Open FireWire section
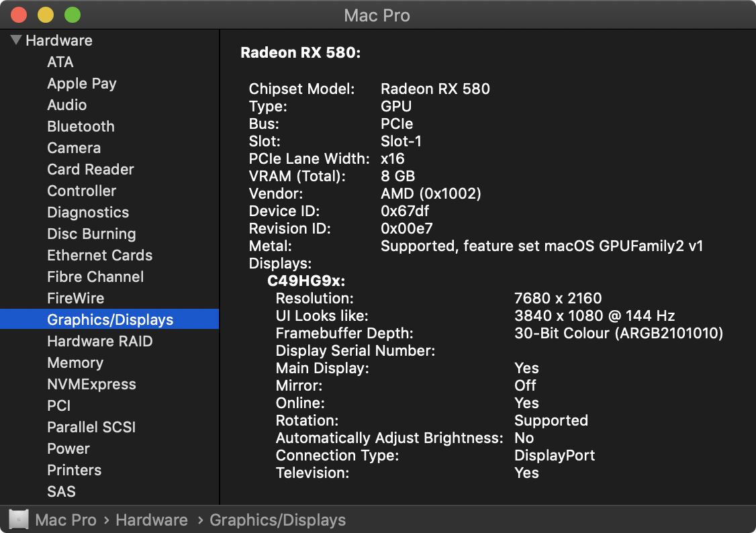 point(75,298)
